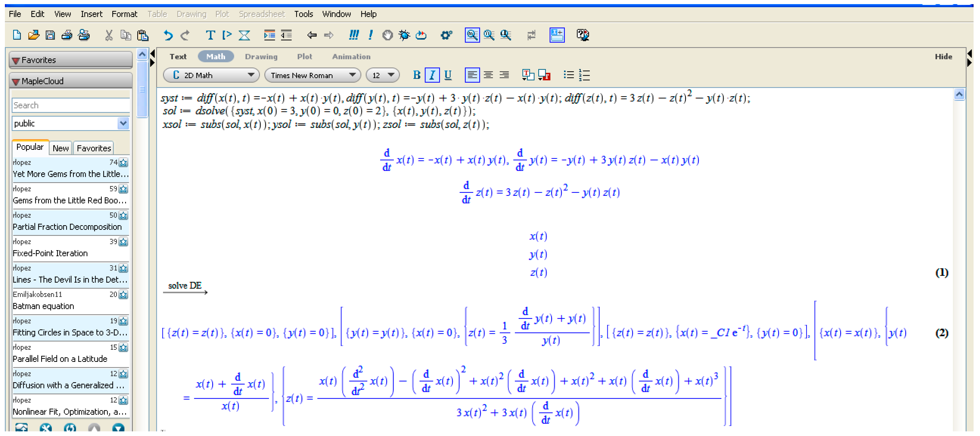980x436 pixels.
Task: Add a star to Batman equation
Action: pyautogui.click(x=123, y=295)
